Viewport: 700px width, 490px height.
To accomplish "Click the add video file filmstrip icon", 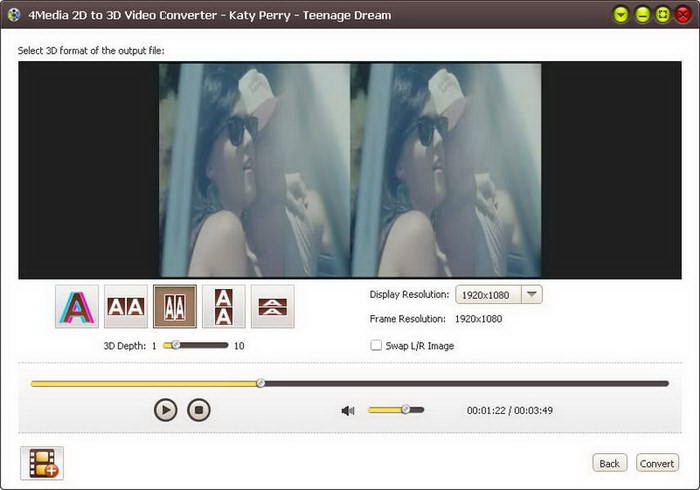I will [x=42, y=463].
